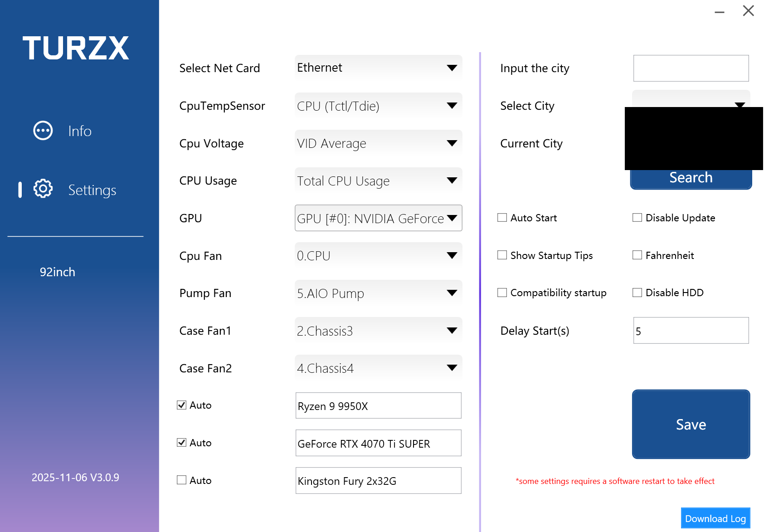Minimize the TURZX window
This screenshot has width=764, height=532.
point(719,12)
